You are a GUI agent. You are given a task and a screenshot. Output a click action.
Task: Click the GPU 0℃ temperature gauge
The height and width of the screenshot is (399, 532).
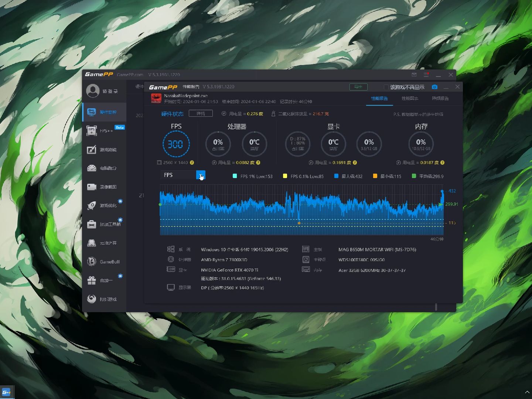[x=333, y=144]
